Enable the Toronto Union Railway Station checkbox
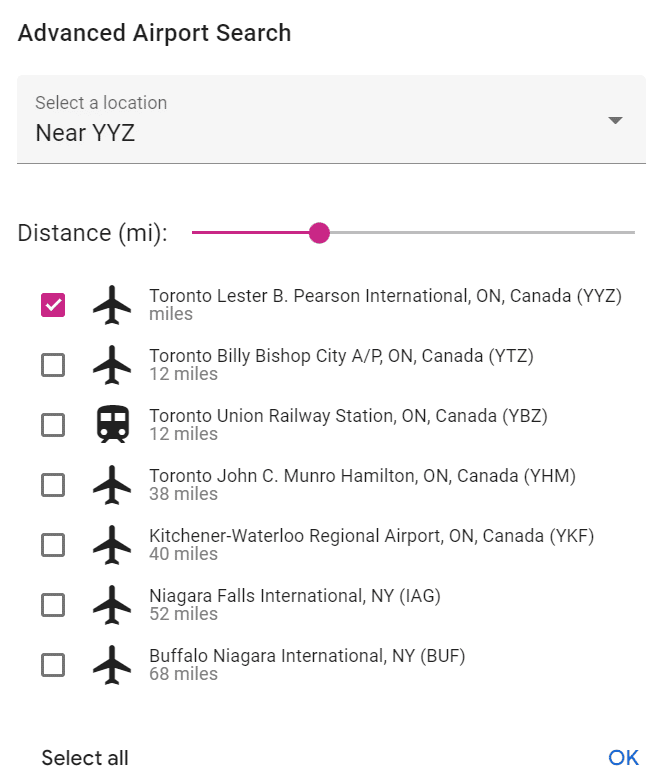Image resolution: width=666 pixels, height=784 pixels. coord(53,425)
